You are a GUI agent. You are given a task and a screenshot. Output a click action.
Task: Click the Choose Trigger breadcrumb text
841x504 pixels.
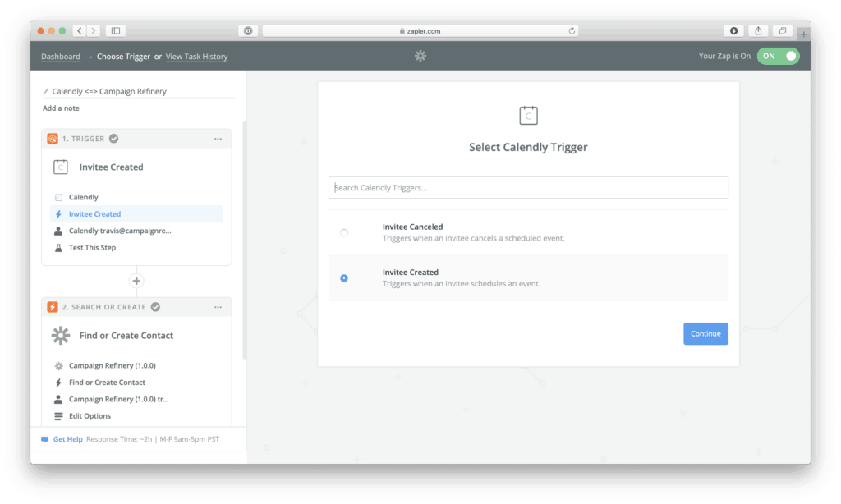click(123, 57)
